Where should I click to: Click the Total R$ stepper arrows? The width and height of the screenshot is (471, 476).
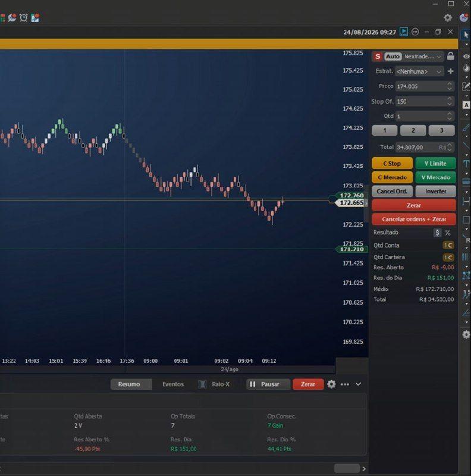450,147
